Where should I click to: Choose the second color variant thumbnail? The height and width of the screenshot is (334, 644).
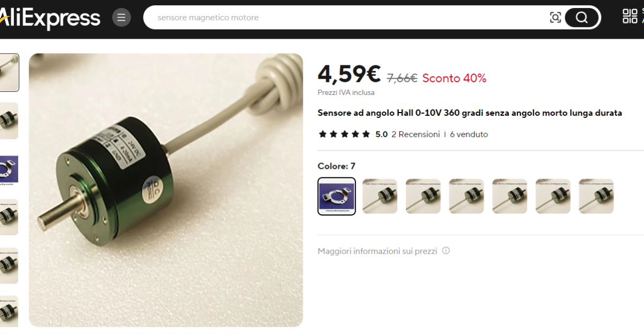pyautogui.click(x=380, y=196)
